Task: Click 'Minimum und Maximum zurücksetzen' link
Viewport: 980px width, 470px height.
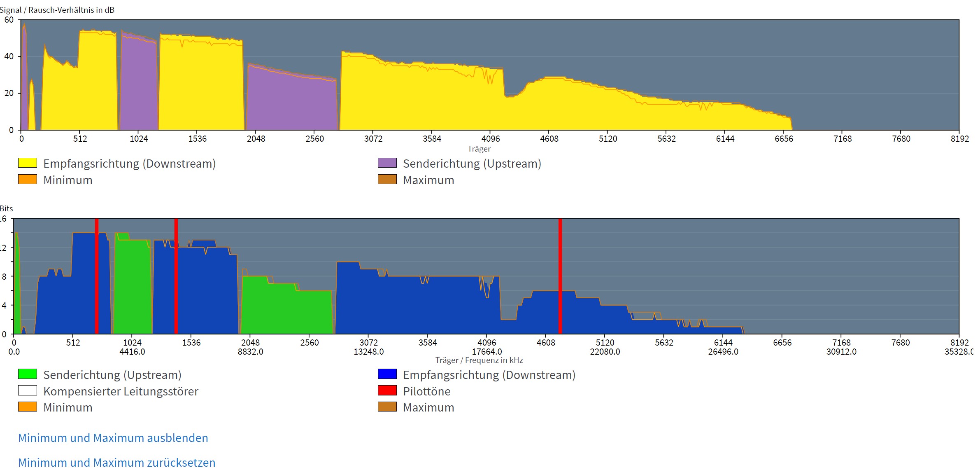Action: click(x=116, y=462)
